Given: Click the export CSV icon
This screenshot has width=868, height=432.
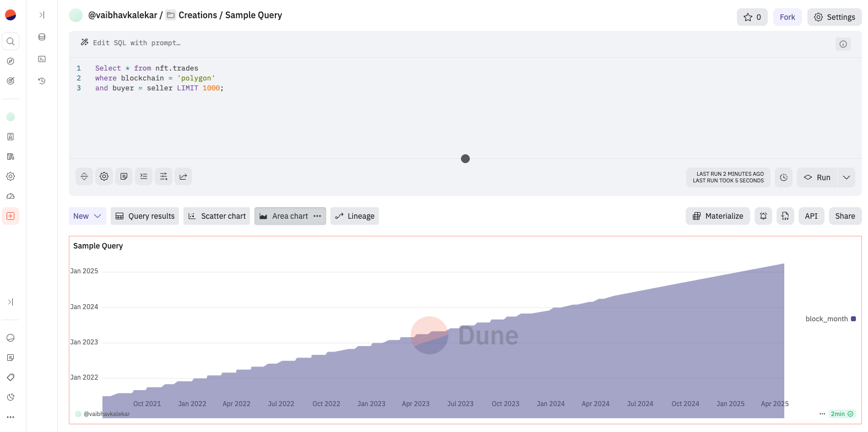Looking at the screenshot, I should click(785, 216).
